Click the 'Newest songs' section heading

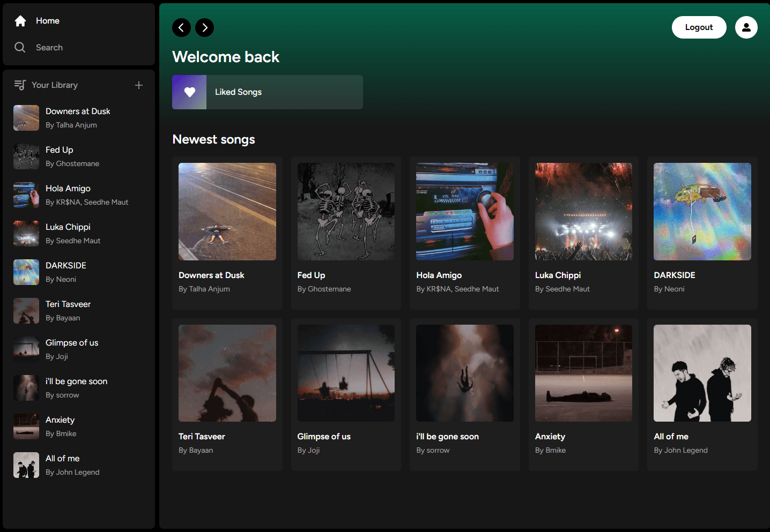coord(213,139)
